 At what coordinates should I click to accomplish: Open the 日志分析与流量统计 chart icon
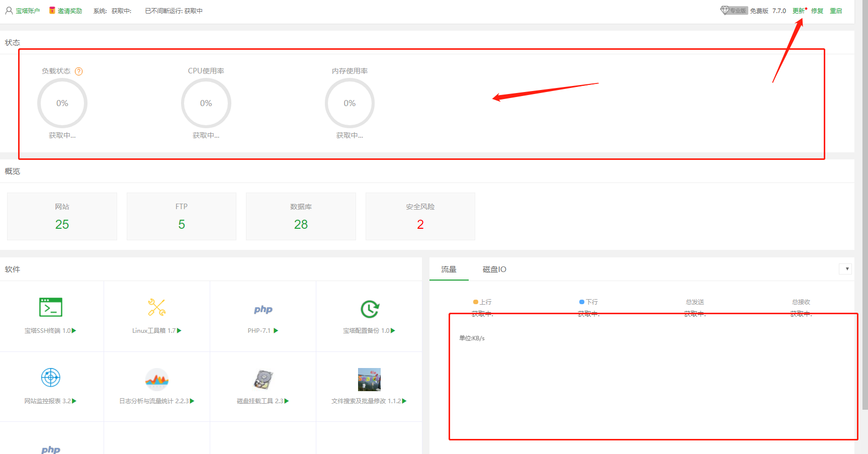click(157, 380)
